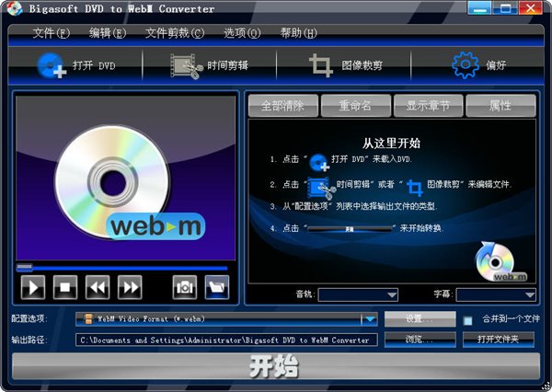The image size is (552, 392).
Task: Open the Help (帮助) menu
Action: tap(298, 33)
